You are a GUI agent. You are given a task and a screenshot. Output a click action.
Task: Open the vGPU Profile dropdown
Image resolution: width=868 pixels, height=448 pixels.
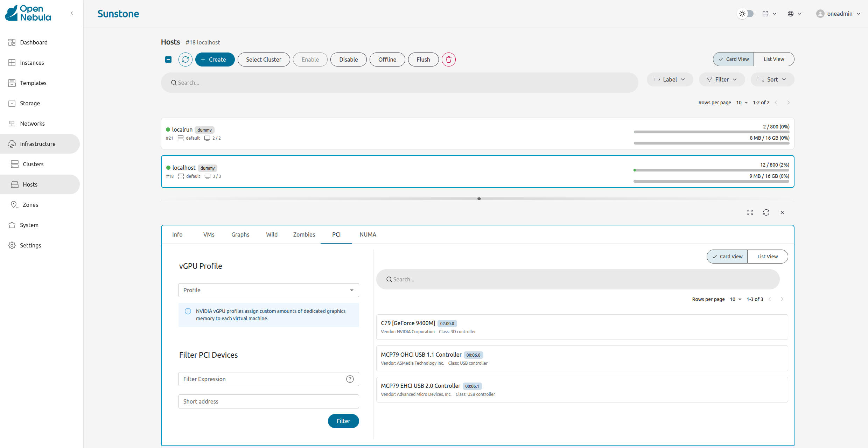(x=268, y=290)
